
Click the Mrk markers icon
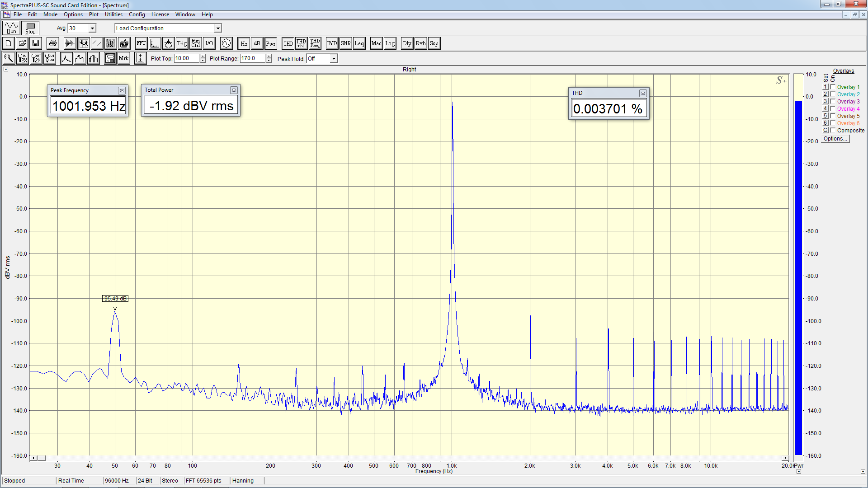point(123,58)
